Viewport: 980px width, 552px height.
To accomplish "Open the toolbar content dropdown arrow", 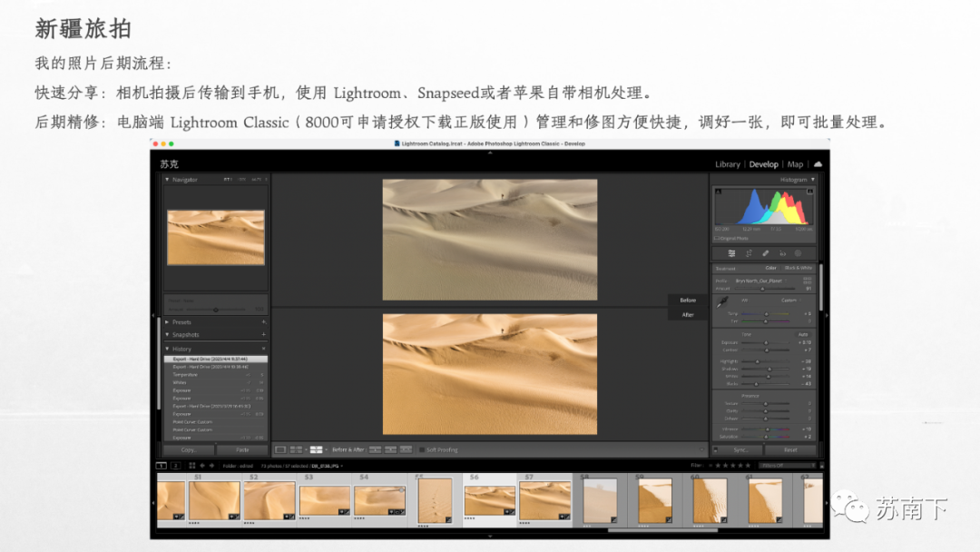I will [x=701, y=449].
